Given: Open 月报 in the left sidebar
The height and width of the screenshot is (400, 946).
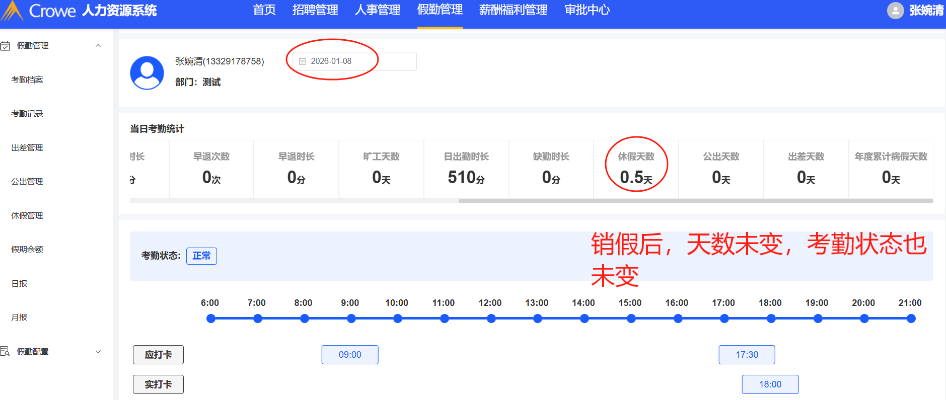Looking at the screenshot, I should [x=20, y=318].
